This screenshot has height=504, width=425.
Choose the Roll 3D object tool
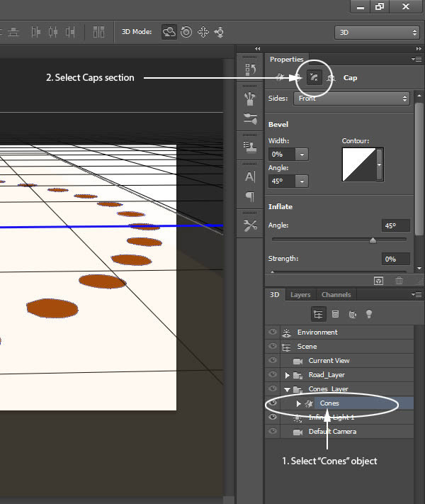(x=186, y=32)
